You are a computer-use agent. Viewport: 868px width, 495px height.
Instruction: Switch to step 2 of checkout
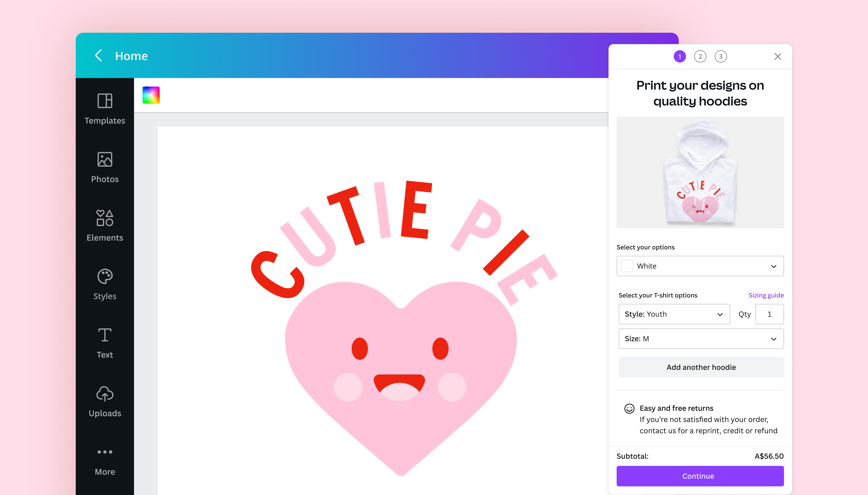(x=700, y=56)
